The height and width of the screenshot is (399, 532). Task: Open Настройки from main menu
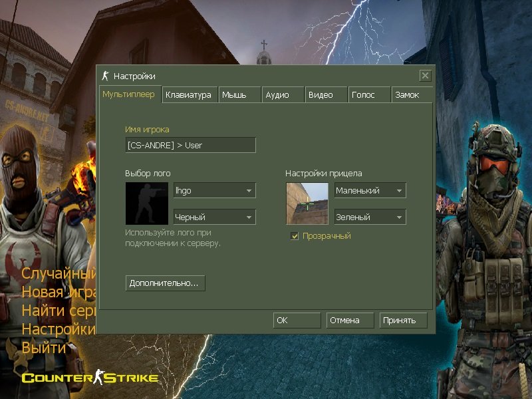[x=59, y=329]
